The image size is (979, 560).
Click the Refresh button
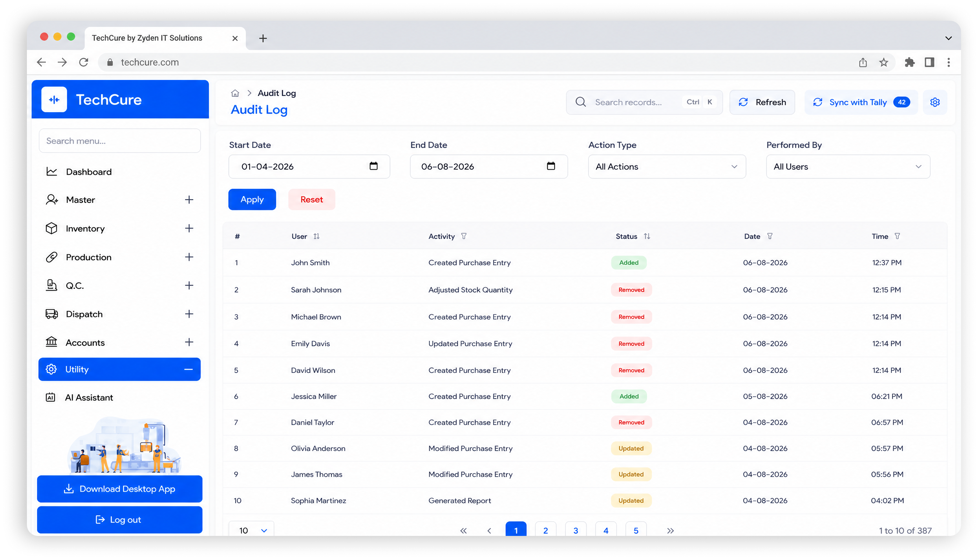(x=762, y=102)
